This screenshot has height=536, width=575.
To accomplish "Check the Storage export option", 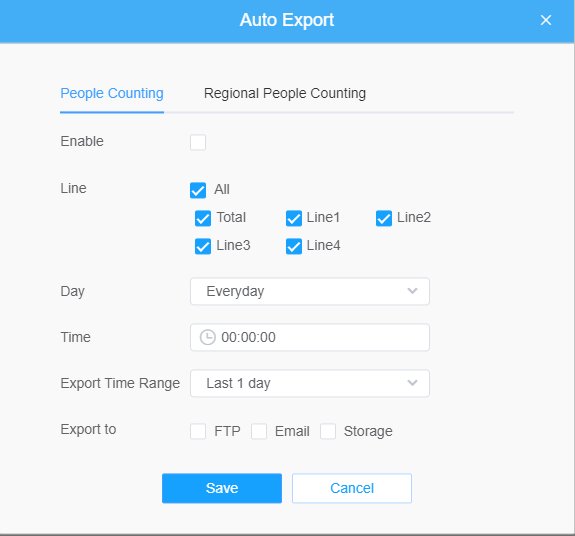I will point(328,432).
